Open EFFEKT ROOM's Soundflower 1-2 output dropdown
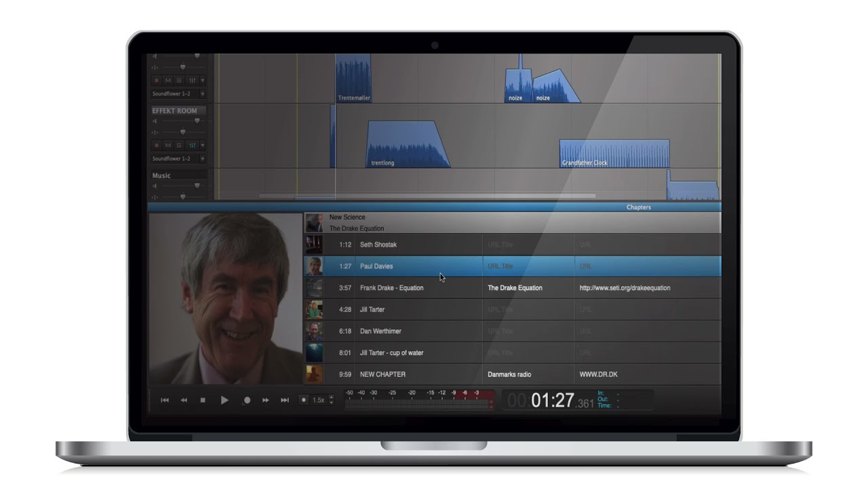This screenshot has width=868, height=488. 179,159
